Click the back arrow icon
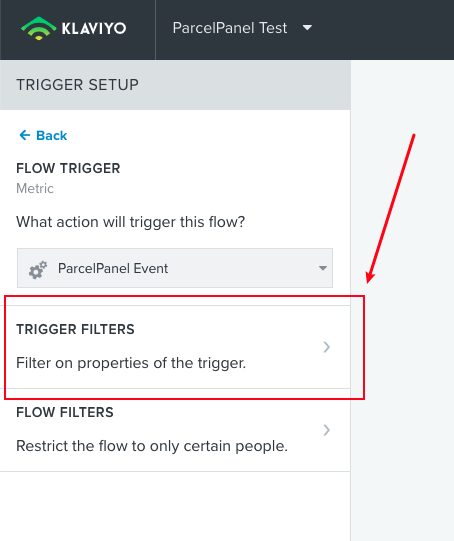This screenshot has height=541, width=454. click(x=24, y=135)
